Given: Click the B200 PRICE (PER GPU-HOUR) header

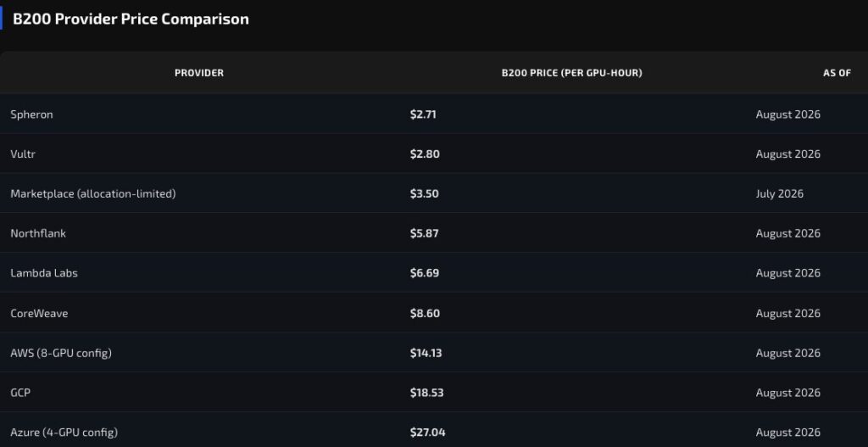Looking at the screenshot, I should [x=572, y=73].
